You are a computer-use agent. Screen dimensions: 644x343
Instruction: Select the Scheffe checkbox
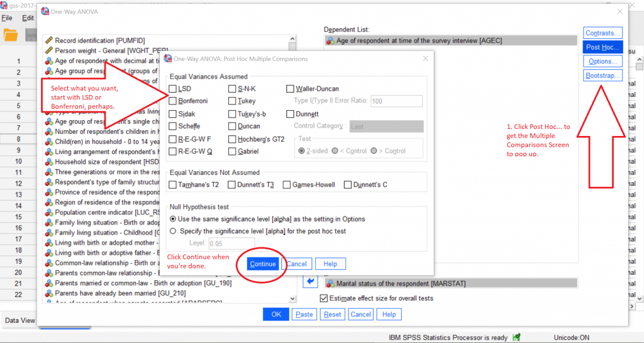point(172,126)
